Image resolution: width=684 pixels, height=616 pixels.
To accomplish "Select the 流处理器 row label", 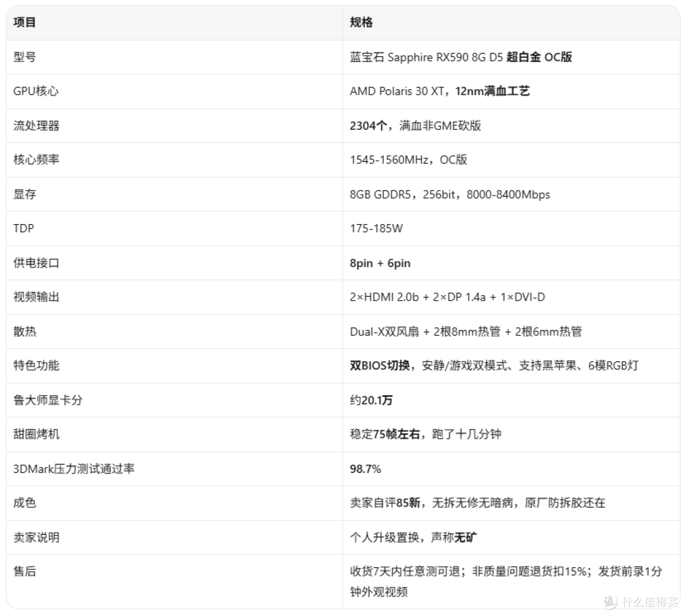I will pyautogui.click(x=36, y=125).
